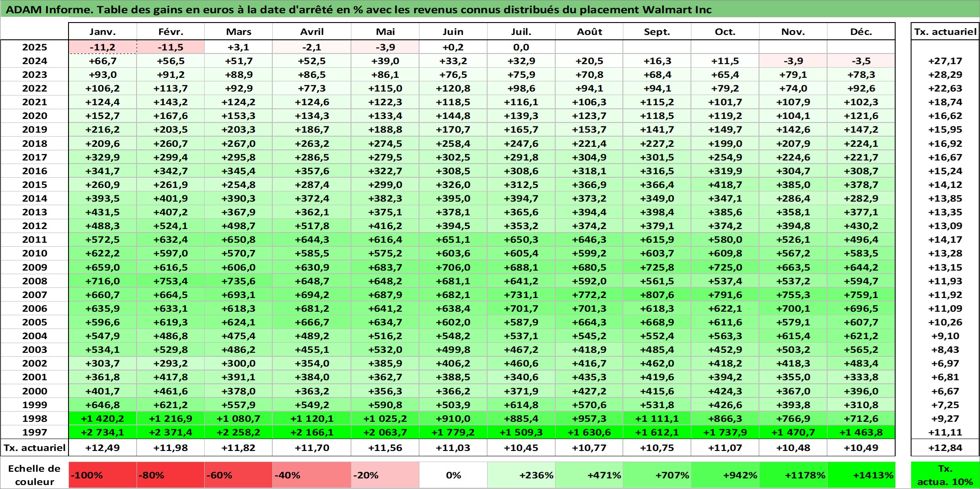Click the 'Déc.' column header
The height and width of the screenshot is (489, 980).
[x=861, y=32]
